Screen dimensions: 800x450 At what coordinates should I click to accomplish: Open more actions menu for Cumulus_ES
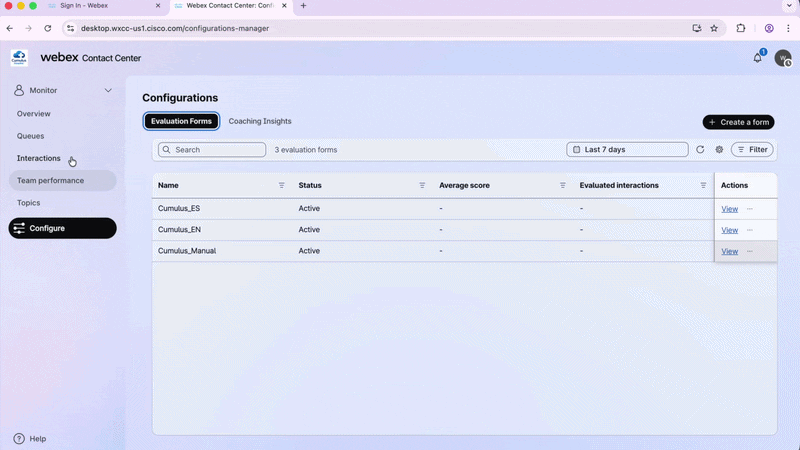749,209
